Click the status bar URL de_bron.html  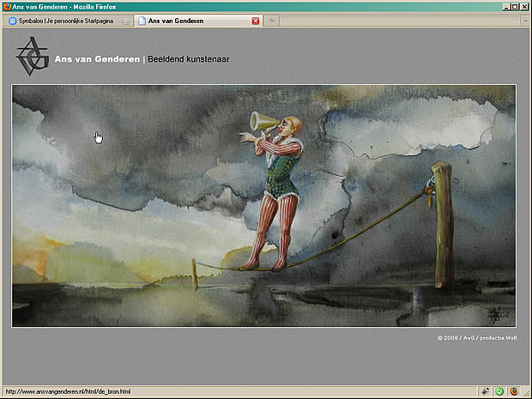[x=68, y=391]
